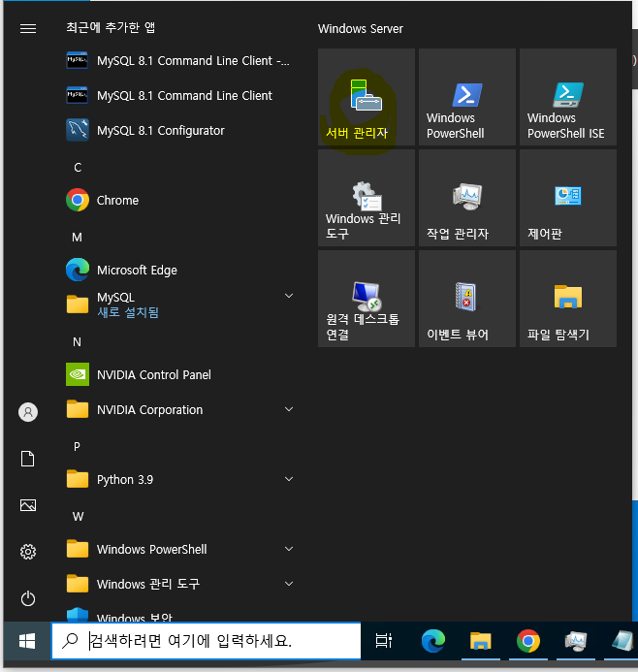Open the Pictures sidebar icon
Screen dimensions: 638x672
coord(28,505)
